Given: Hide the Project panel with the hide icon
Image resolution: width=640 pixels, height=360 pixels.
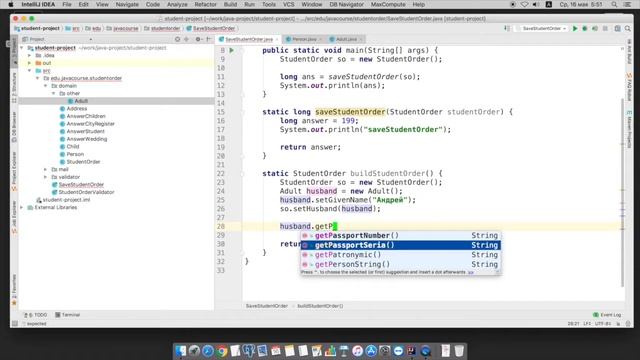Looking at the screenshot, I should 209,39.
